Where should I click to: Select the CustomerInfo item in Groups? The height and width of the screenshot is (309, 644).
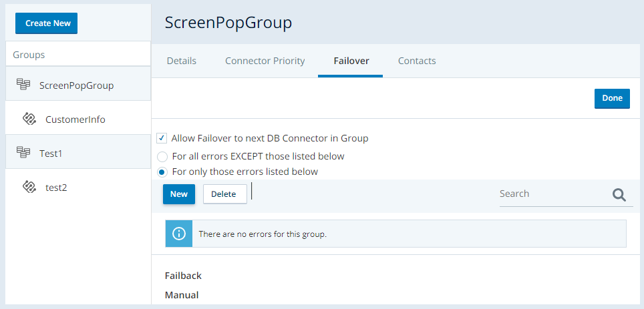tap(75, 119)
